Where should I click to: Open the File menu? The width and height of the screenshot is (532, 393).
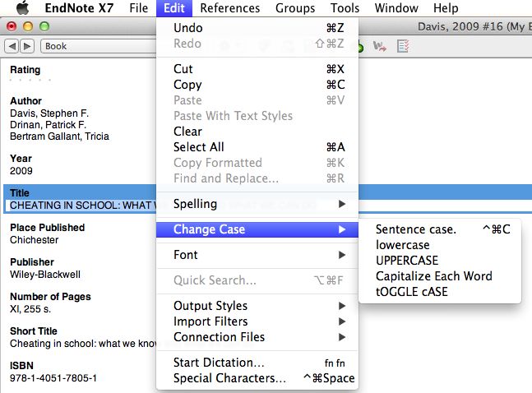(x=138, y=7)
